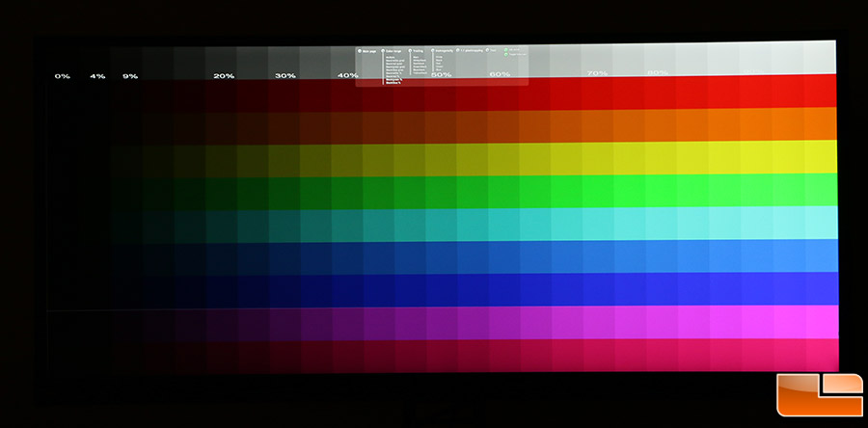Click the green swatch in the 50% column
The height and width of the screenshot is (428, 868).
click(441, 191)
